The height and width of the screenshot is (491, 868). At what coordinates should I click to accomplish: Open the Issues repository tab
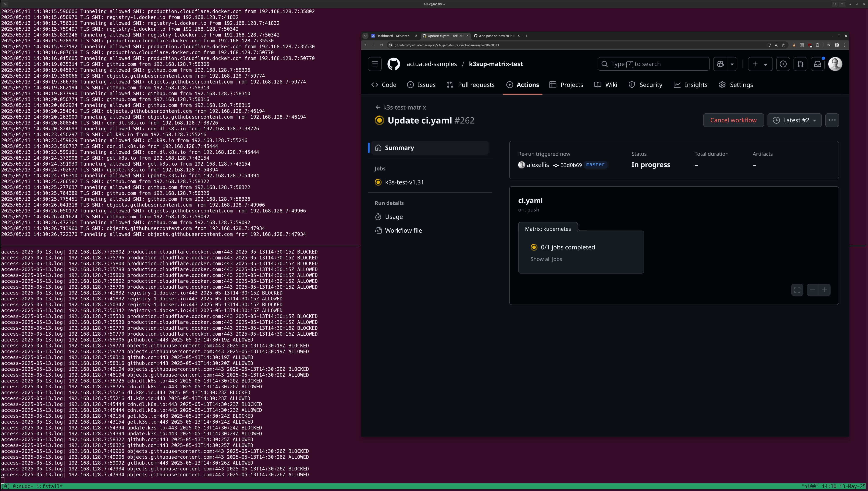click(x=421, y=85)
